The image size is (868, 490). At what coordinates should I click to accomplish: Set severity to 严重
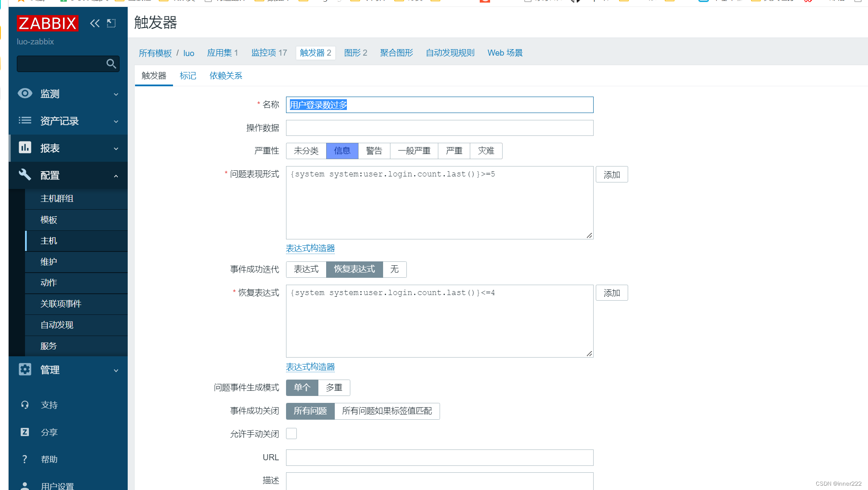click(454, 151)
